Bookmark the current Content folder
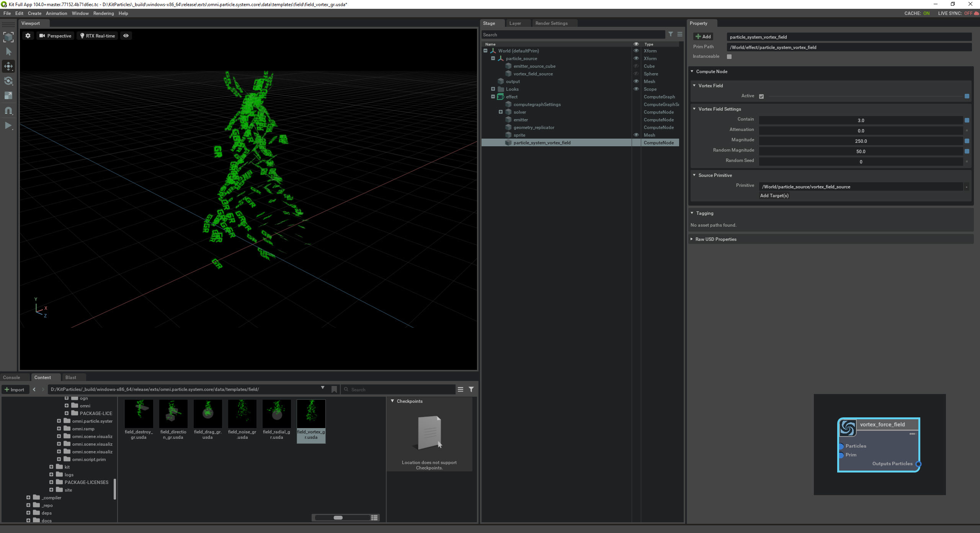 (334, 389)
